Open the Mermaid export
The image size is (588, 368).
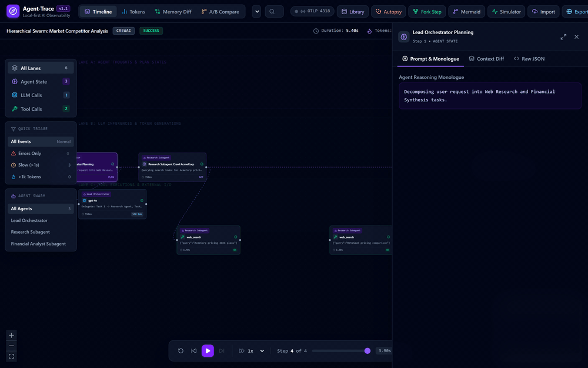point(466,12)
